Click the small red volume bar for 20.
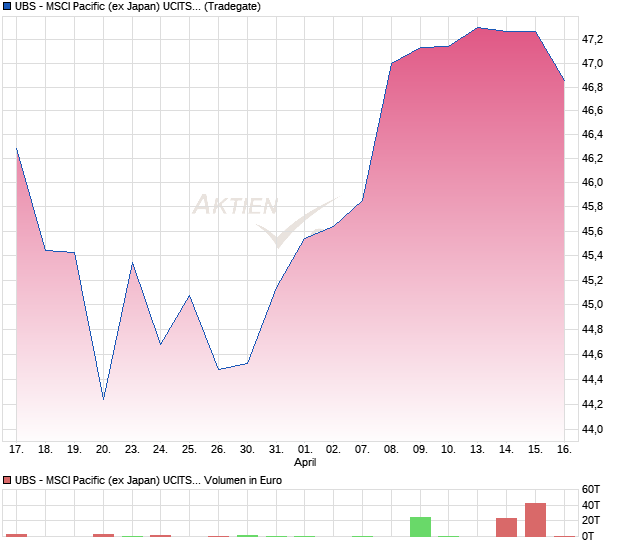The image size is (620, 546). [x=103, y=535]
